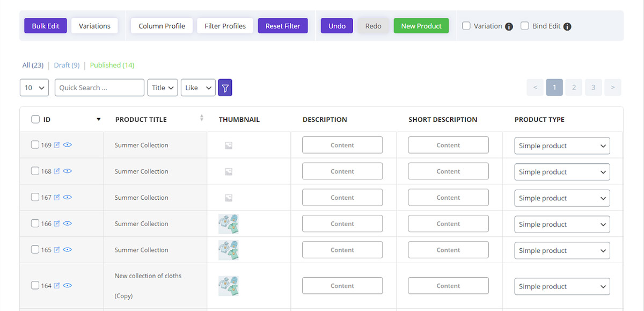Open the edit icon for product 166
The height and width of the screenshot is (311, 644).
point(57,223)
